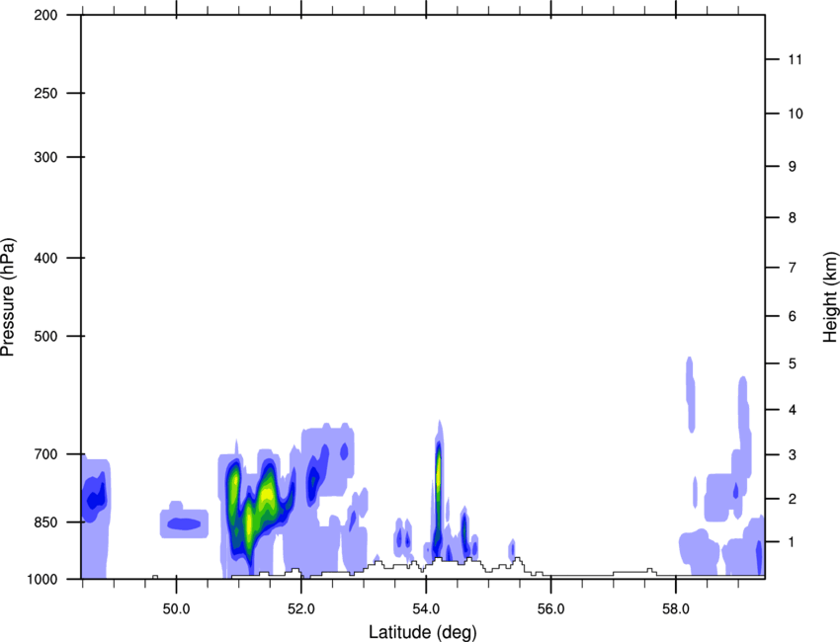
Task: Click the 200 pressure tick label
Action: [x=45, y=15]
